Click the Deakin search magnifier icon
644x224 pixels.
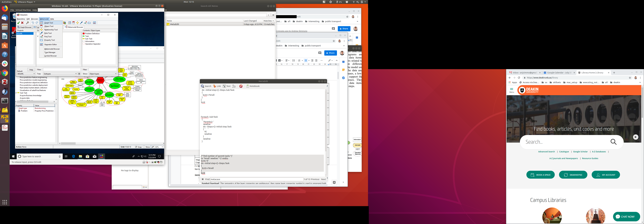coord(613,142)
